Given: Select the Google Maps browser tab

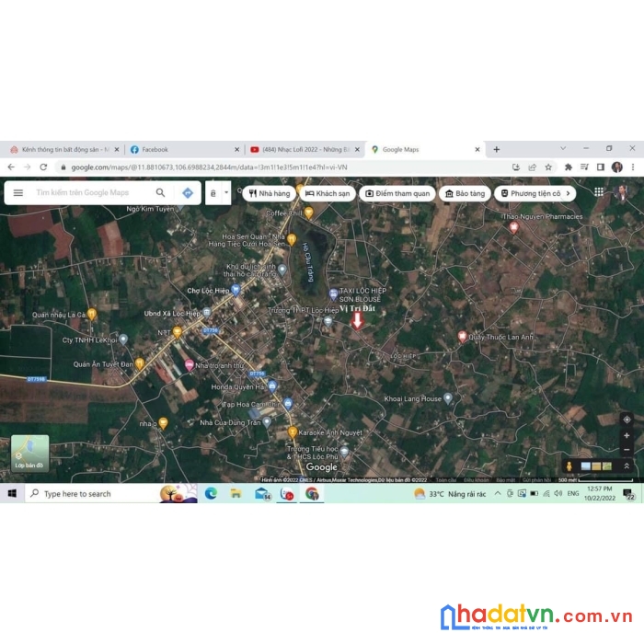Looking at the screenshot, I should click(x=425, y=149).
